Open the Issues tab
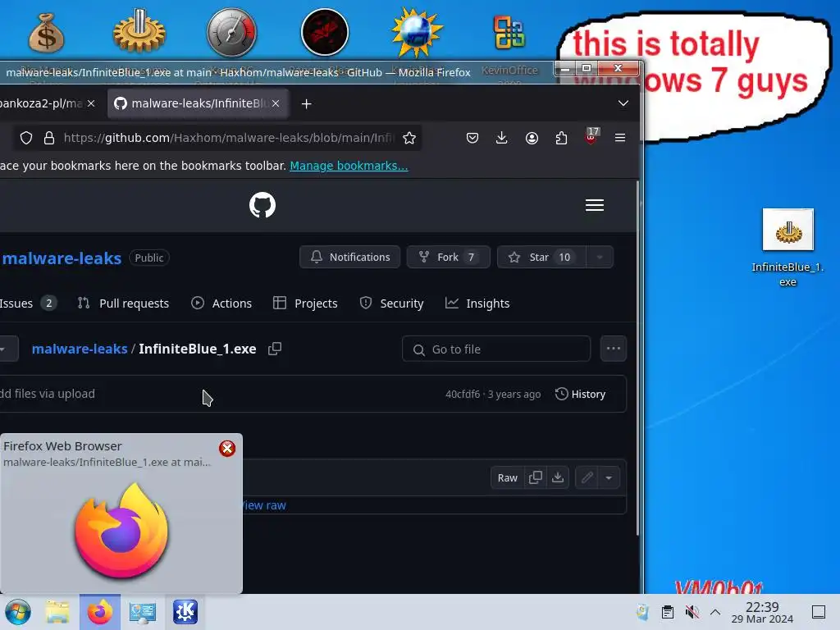 28,304
